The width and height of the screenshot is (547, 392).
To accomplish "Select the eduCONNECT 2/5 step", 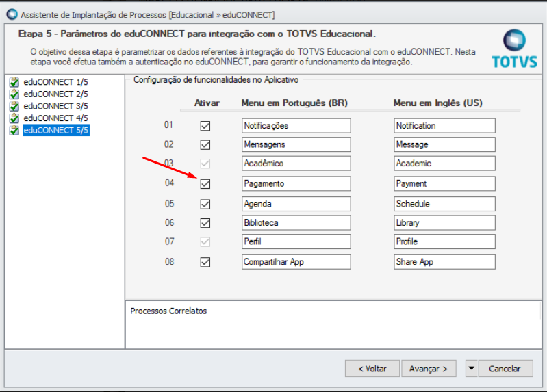I will pyautogui.click(x=55, y=94).
